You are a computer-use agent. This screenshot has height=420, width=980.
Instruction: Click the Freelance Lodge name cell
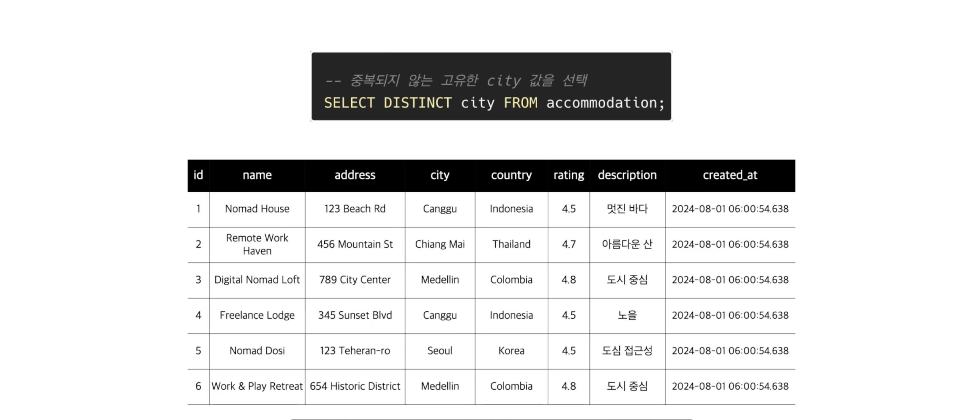pos(257,315)
